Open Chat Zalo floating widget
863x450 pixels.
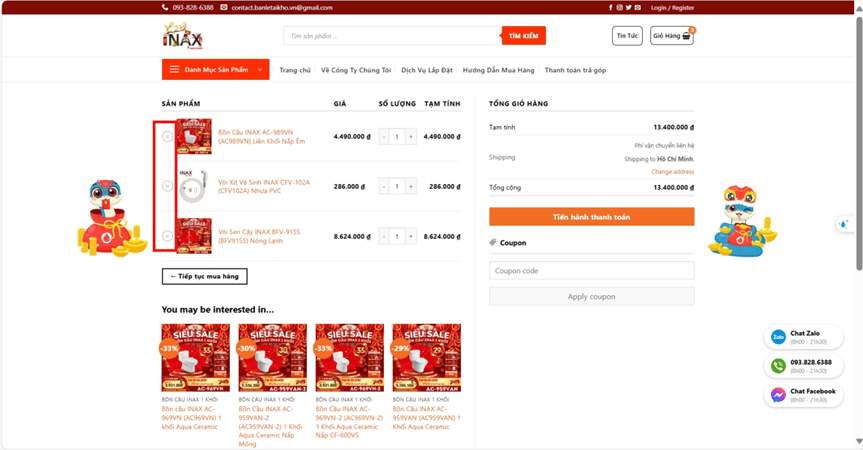point(803,337)
